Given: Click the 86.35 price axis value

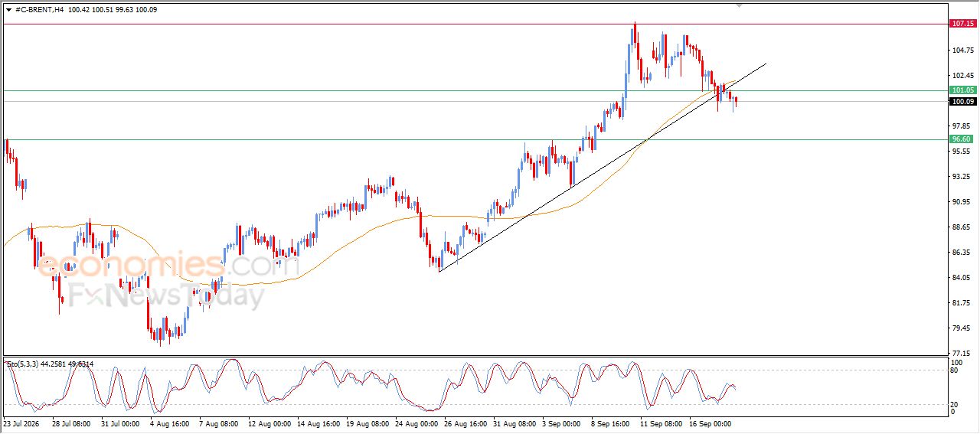Looking at the screenshot, I should click(x=962, y=252).
